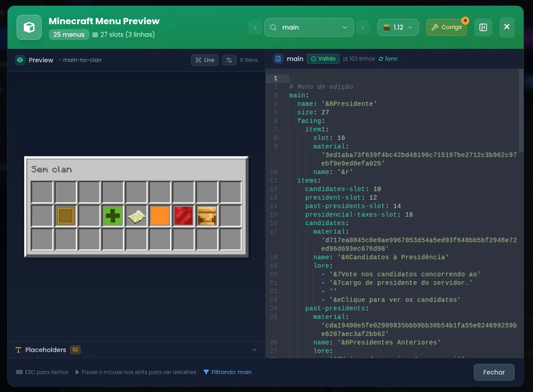
Task: Select the brown chest-like head item
Action: (x=207, y=216)
